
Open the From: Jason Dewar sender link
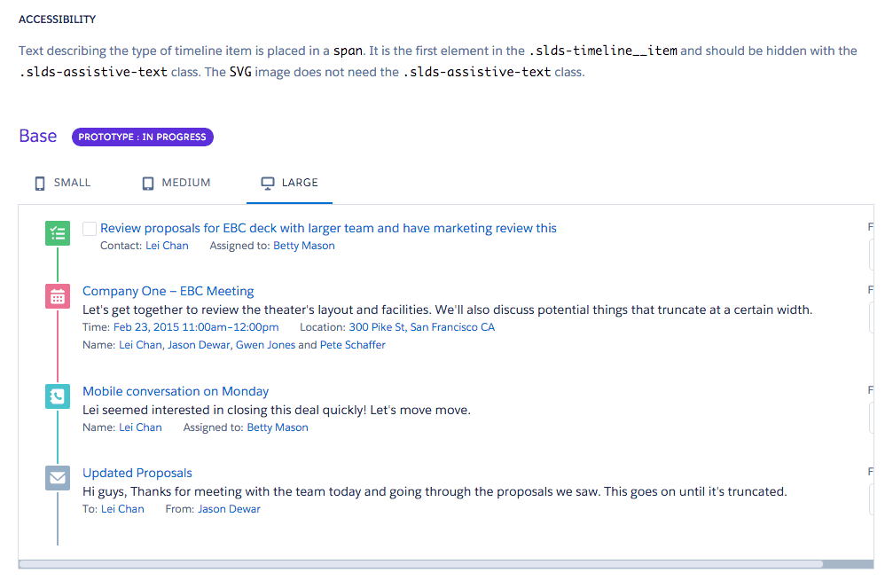(x=229, y=509)
